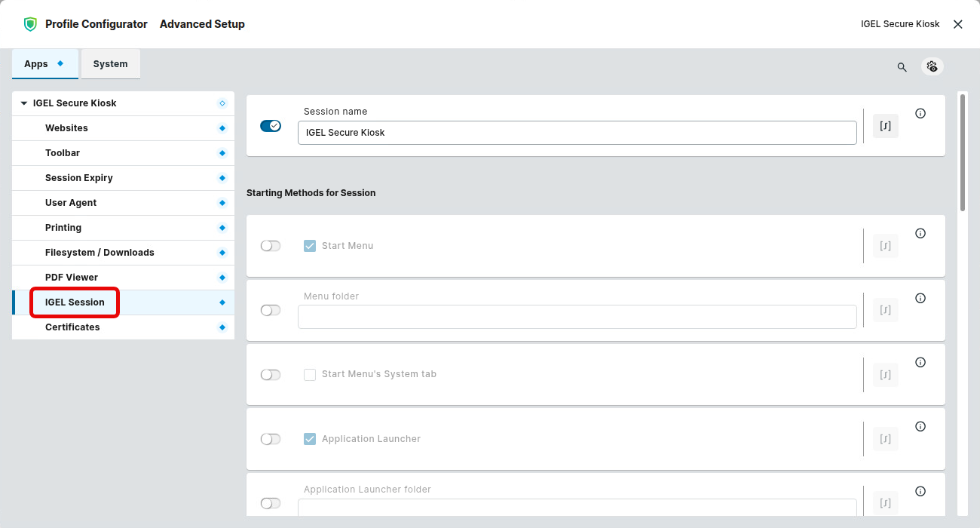Viewport: 980px width, 528px height.
Task: Go to the Certificates section
Action: click(72, 327)
